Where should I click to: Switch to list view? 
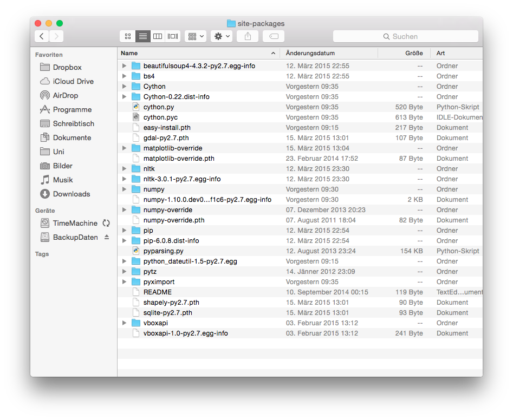coord(143,36)
